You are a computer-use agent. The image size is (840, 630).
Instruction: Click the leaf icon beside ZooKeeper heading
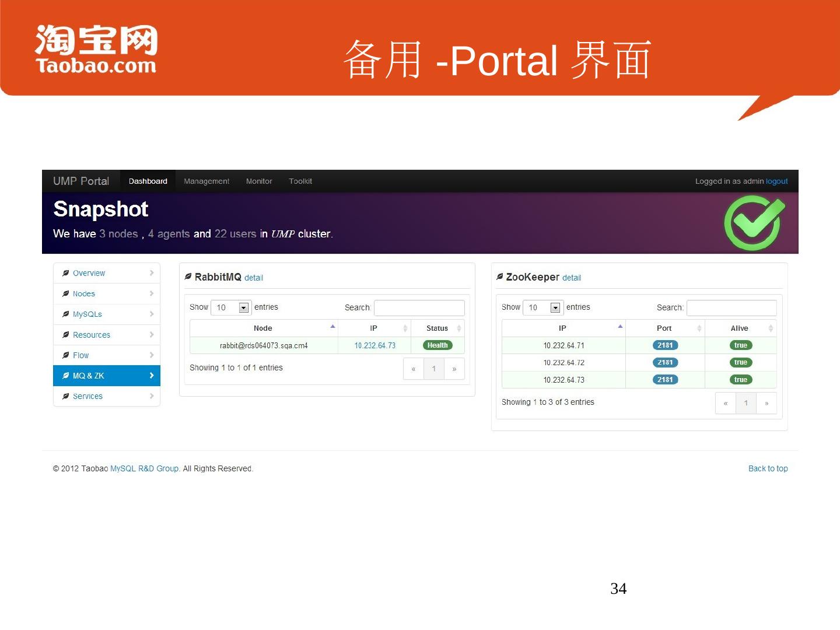coord(499,277)
